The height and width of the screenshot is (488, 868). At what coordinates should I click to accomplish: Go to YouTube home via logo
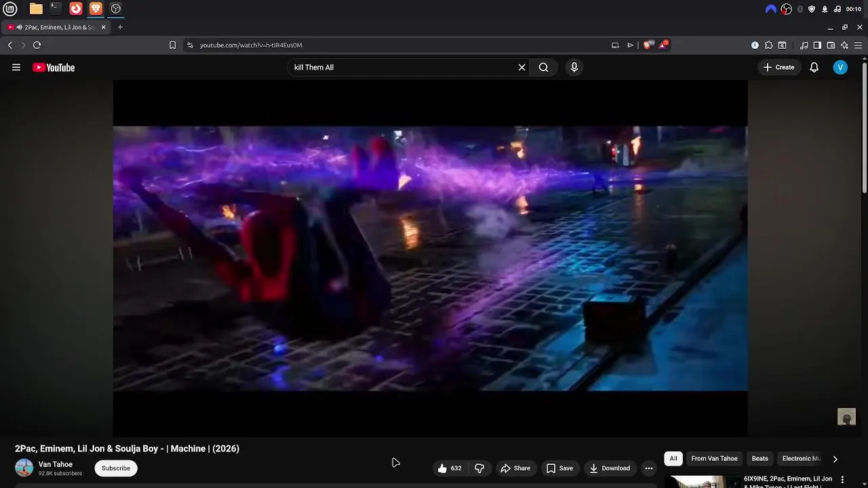pyautogui.click(x=54, y=67)
